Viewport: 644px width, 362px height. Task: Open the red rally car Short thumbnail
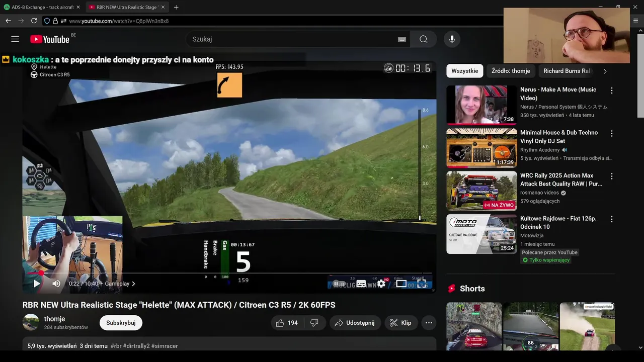click(474, 326)
